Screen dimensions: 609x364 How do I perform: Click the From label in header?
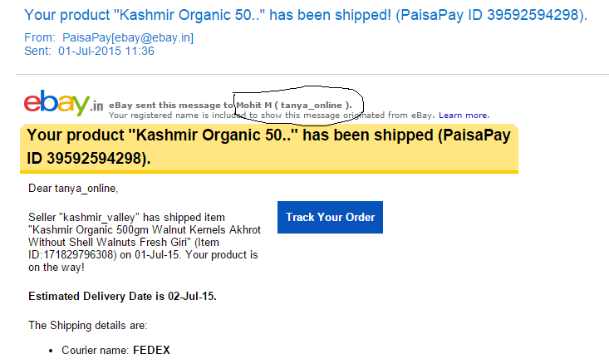pyautogui.click(x=40, y=37)
